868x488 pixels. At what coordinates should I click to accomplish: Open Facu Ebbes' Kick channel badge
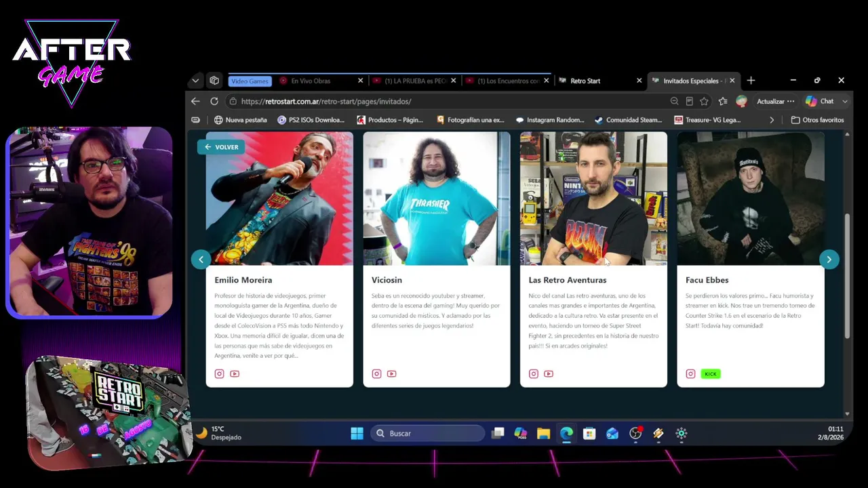tap(711, 373)
